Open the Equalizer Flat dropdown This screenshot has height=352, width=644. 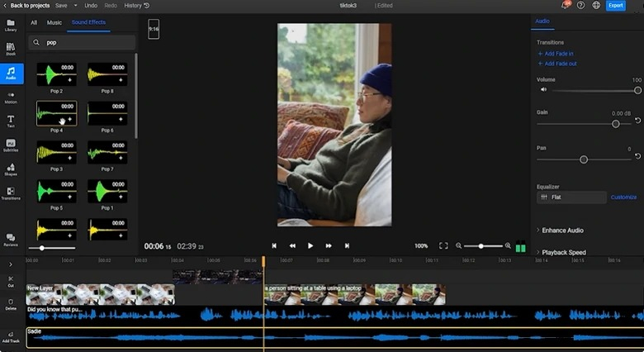tap(571, 197)
